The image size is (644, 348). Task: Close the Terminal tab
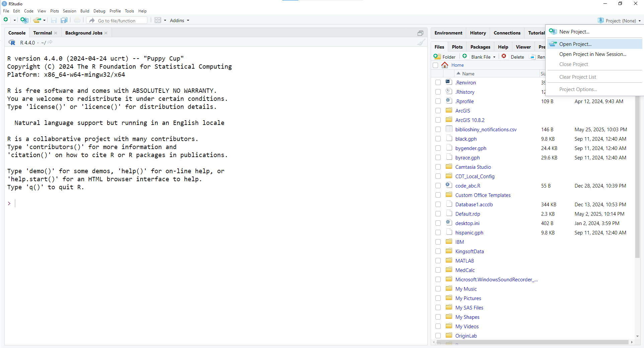click(x=56, y=33)
